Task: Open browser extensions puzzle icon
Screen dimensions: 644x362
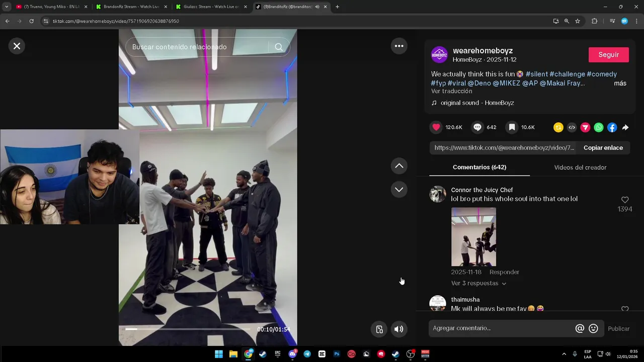Action: pyautogui.click(x=594, y=21)
